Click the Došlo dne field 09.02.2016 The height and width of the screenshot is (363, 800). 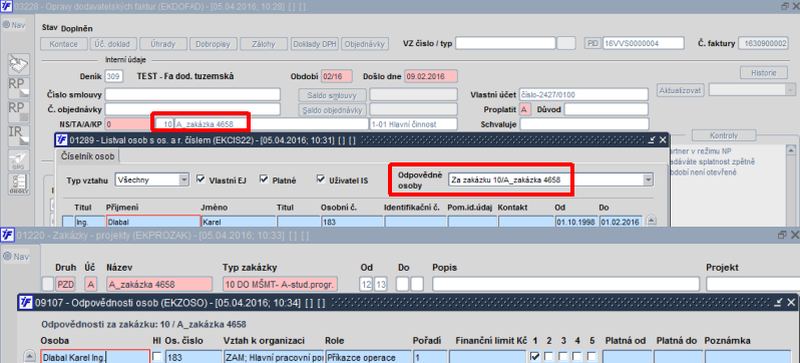coord(431,76)
